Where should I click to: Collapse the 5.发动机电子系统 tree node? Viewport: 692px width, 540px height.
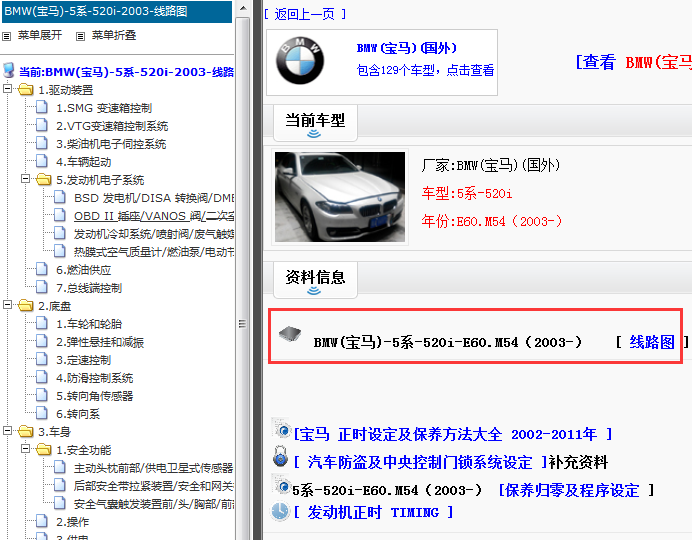click(x=25, y=179)
